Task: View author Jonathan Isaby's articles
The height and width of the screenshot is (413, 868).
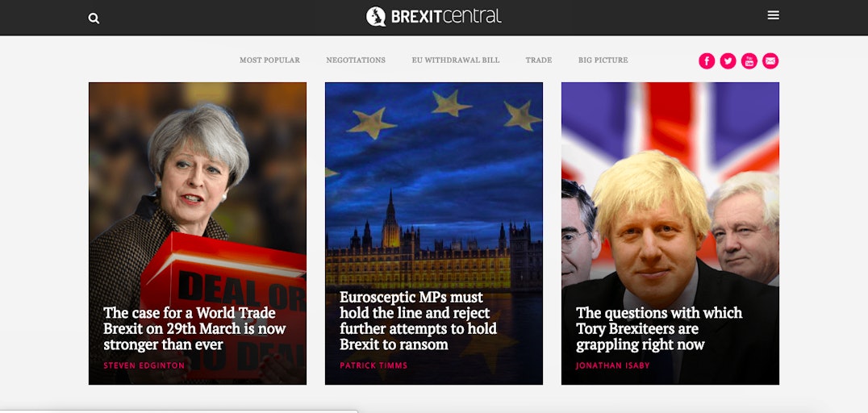Action: click(613, 366)
